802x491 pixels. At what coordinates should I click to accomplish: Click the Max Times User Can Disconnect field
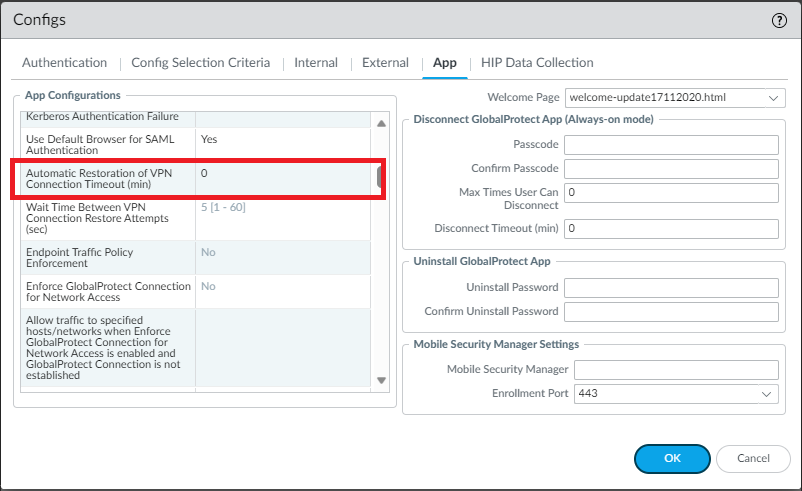pos(671,193)
